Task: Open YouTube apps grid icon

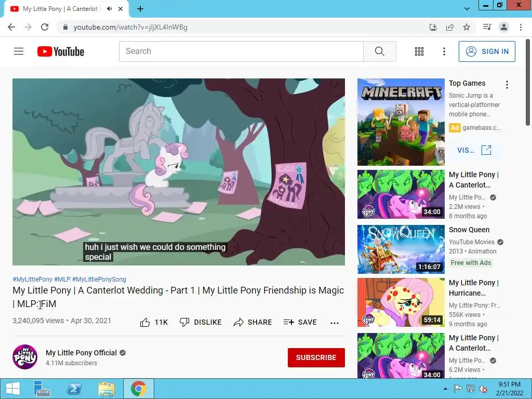Action: [419, 51]
